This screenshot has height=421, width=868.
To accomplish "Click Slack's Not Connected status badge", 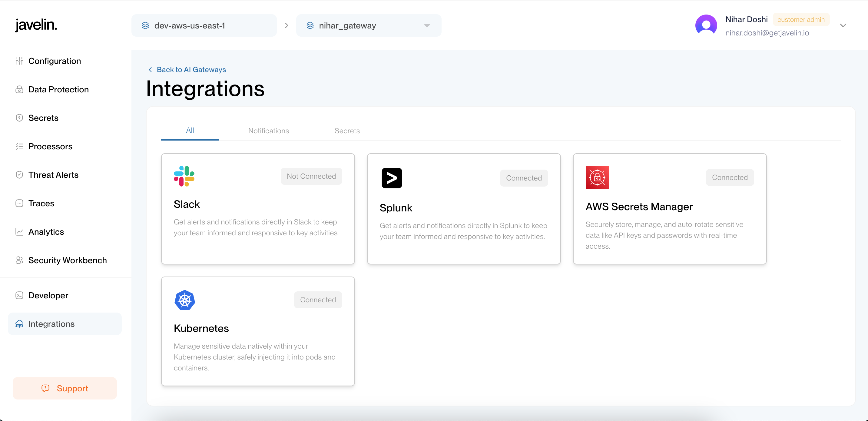I will (x=311, y=176).
